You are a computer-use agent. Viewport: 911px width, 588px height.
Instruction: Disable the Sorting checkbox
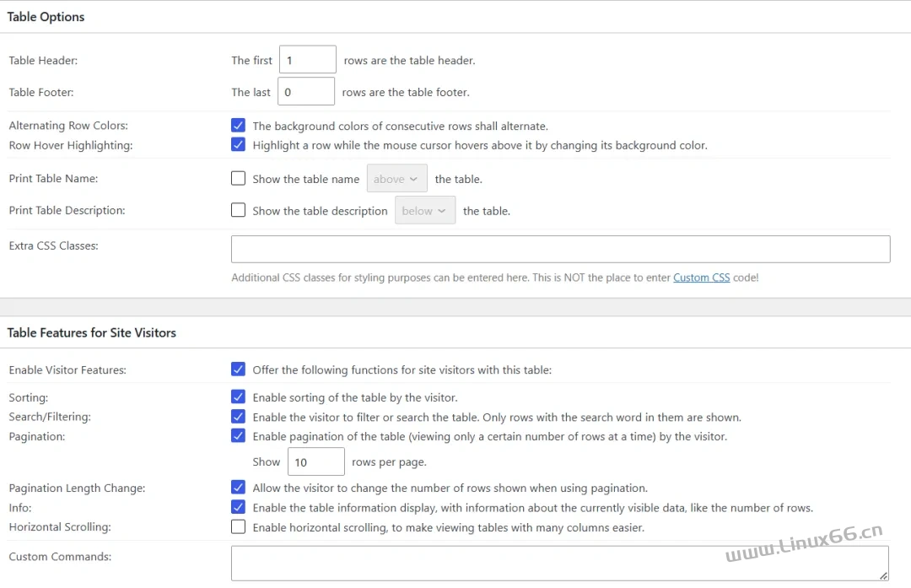pos(238,396)
